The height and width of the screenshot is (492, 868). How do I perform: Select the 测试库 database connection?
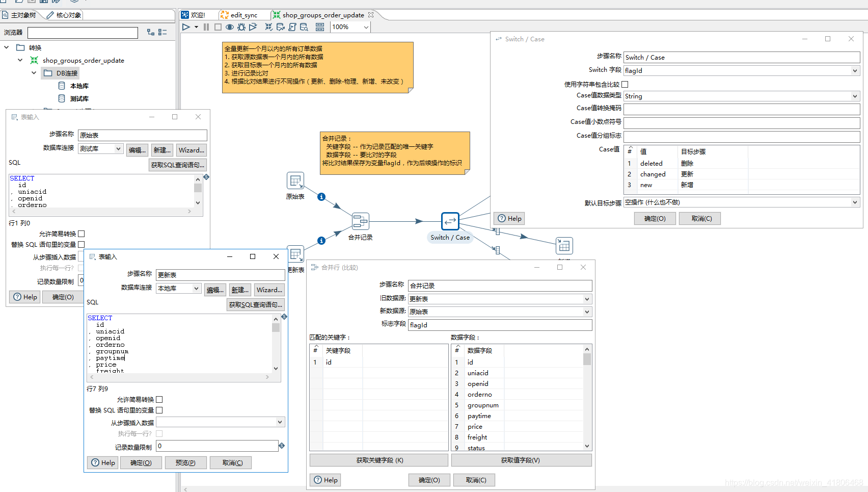coord(79,99)
